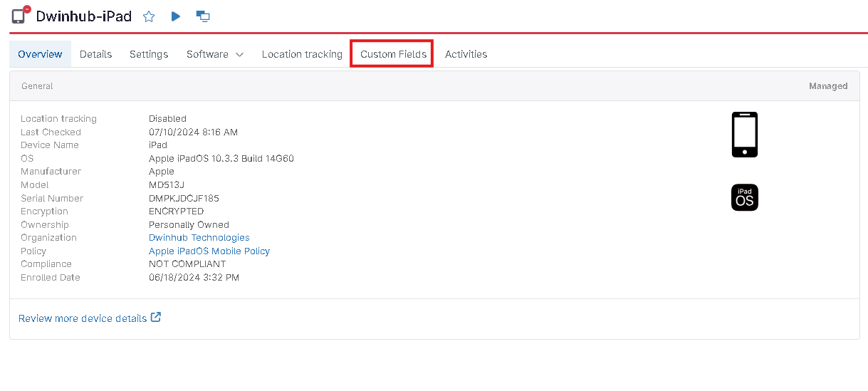
Task: Open the Dwinhub Technologies organization link
Action: click(199, 238)
